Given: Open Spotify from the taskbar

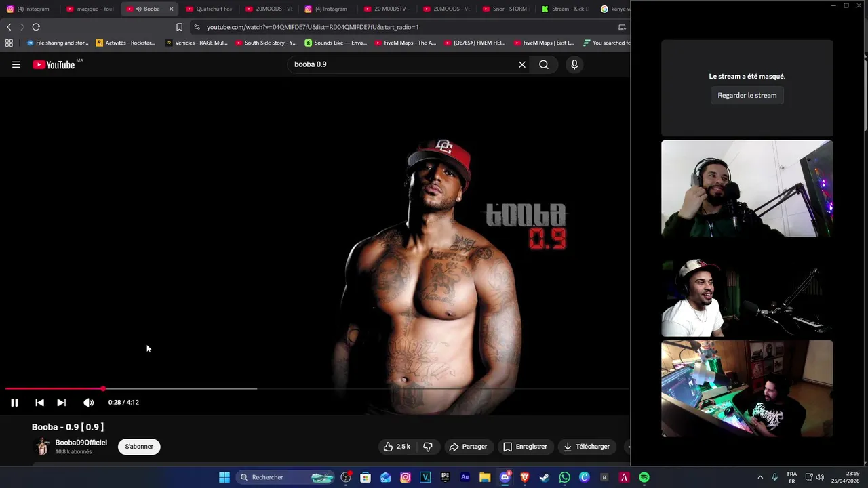Looking at the screenshot, I should coord(644,477).
